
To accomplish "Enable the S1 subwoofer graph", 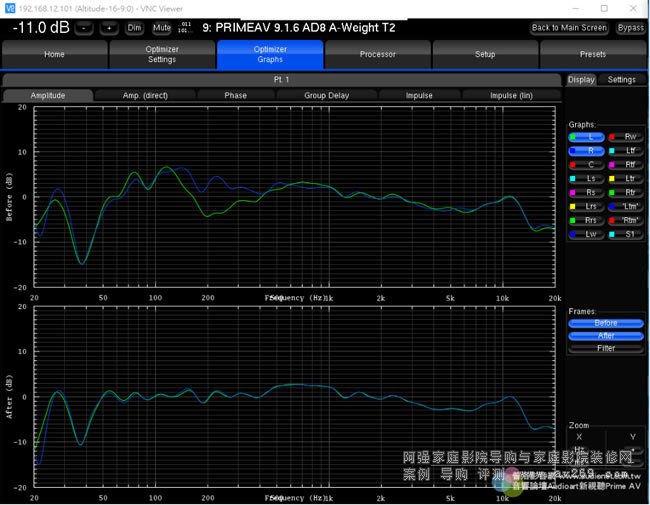I will (625, 234).
